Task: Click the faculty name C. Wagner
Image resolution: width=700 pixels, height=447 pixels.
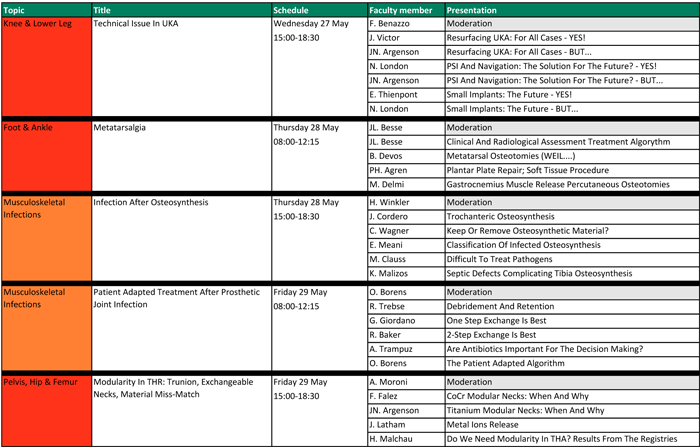Action: click(x=389, y=231)
